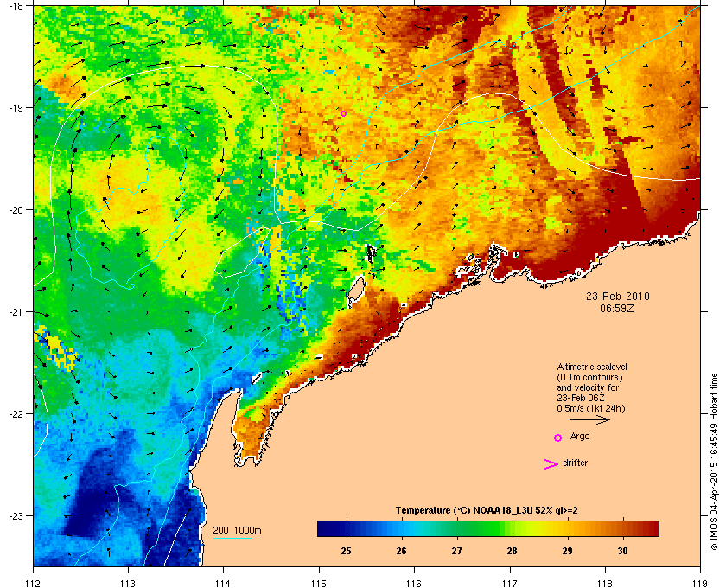This screenshot has height=588, width=726.
Task: Click the longitude label 115
Action: (319, 583)
